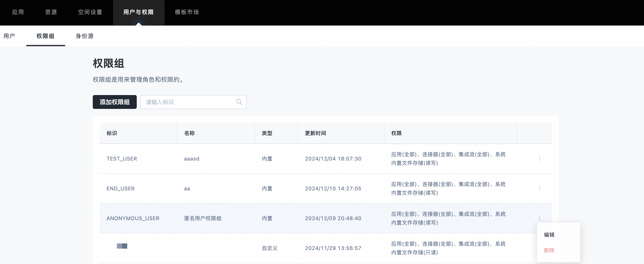Choose 编辑 from the context menu
This screenshot has width=644, height=264.
[549, 235]
